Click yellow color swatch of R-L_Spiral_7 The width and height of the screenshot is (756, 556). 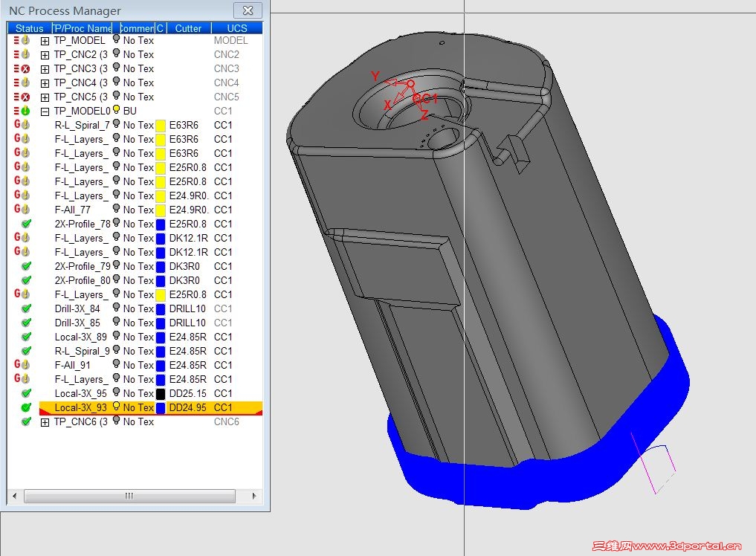pos(161,126)
